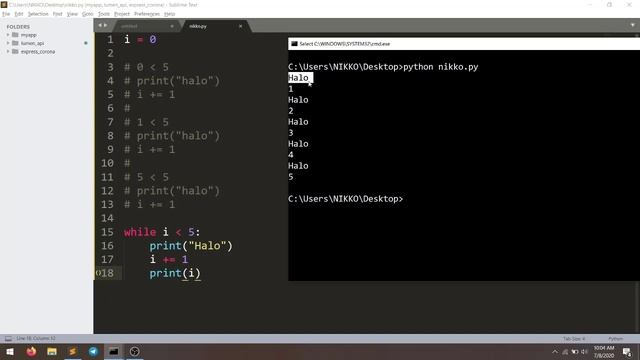Screen dimensions: 640x360
Task: Switch to Command Prompt in taskbar
Action: click(x=114, y=351)
